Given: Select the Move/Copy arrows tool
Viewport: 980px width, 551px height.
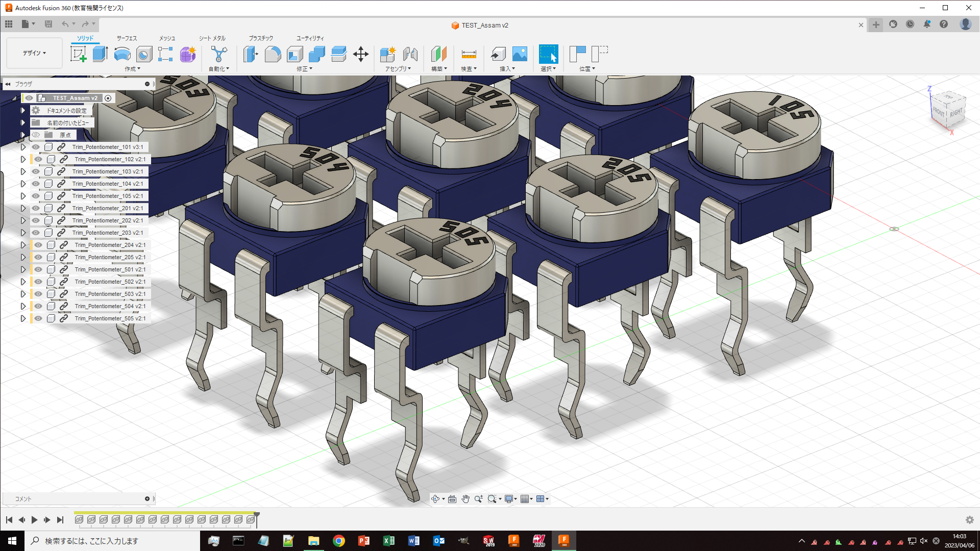Looking at the screenshot, I should [x=361, y=54].
